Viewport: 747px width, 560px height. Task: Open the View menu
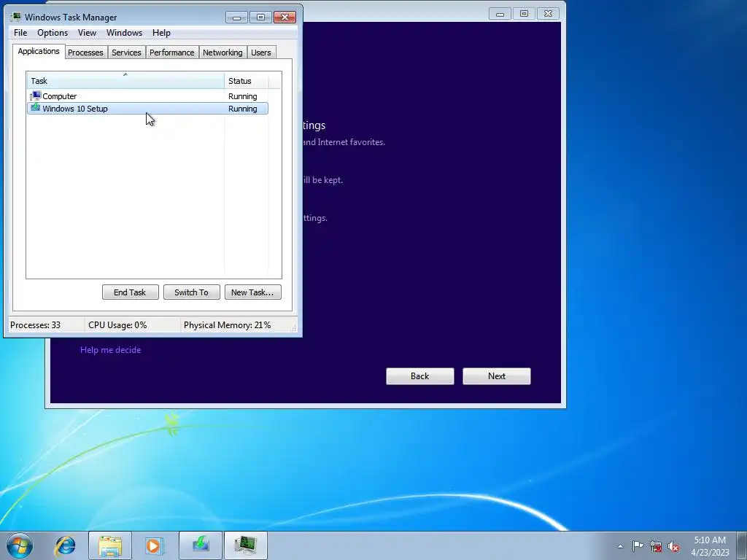[88, 33]
